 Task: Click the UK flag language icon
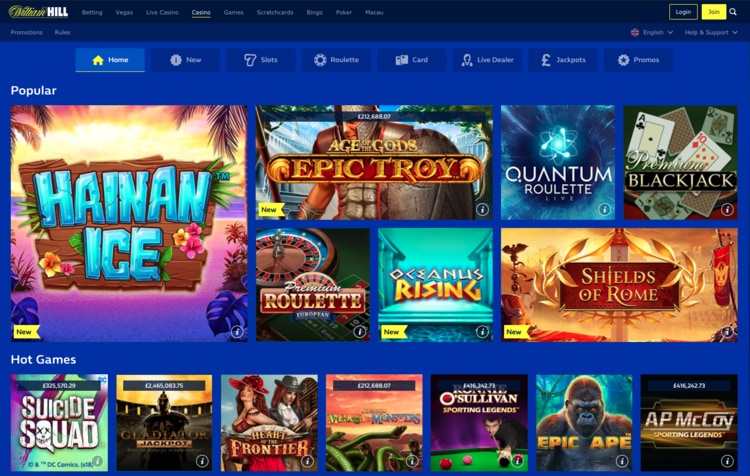(635, 33)
